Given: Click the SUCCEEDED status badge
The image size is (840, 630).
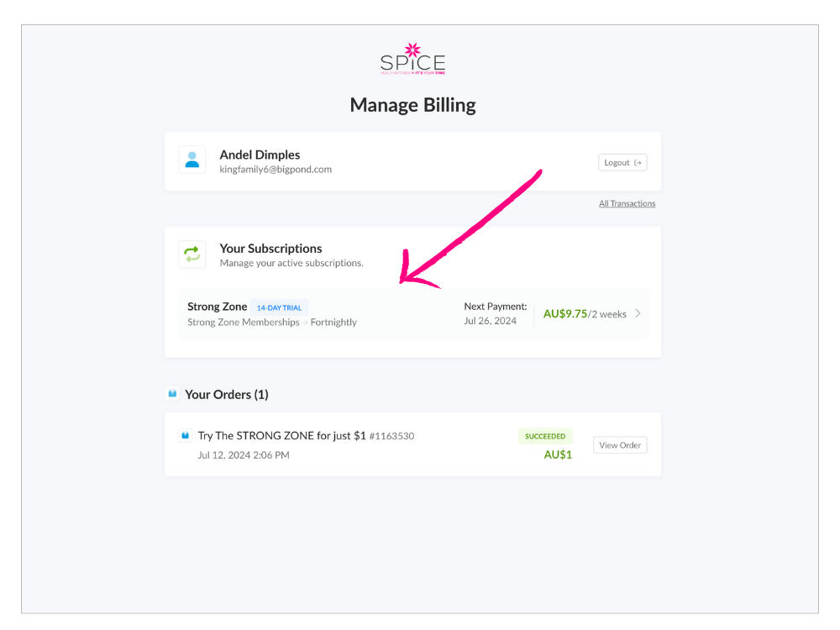Looking at the screenshot, I should 545,436.
